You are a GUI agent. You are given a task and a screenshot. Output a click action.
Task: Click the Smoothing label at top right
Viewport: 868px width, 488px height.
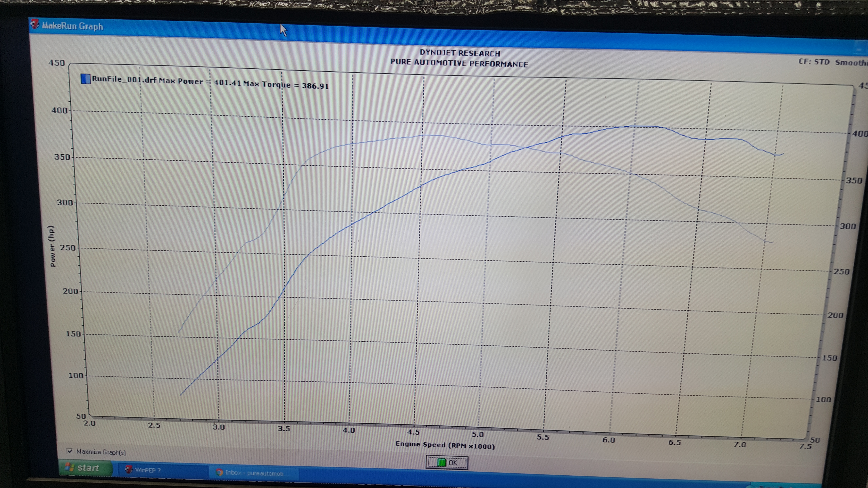(851, 63)
